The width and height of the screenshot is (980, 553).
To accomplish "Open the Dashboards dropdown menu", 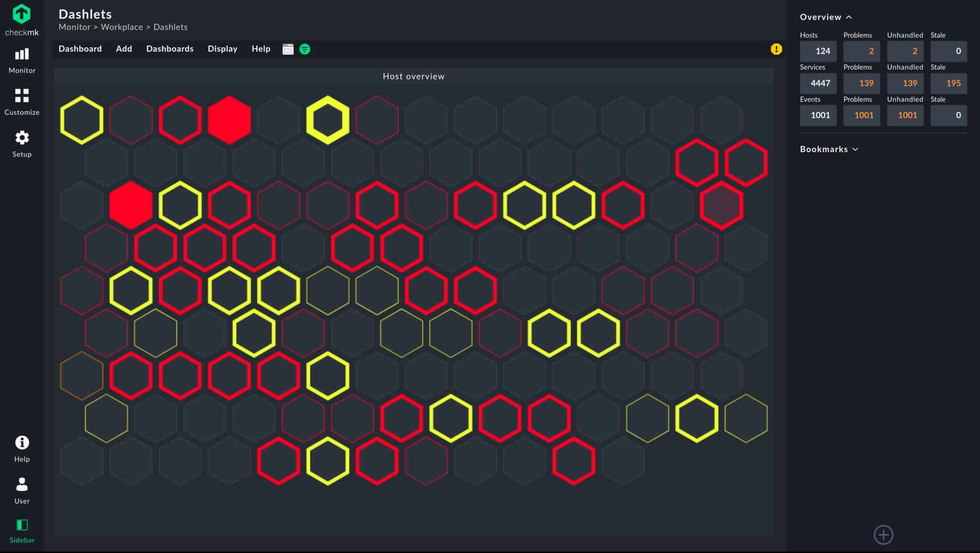I will pos(170,49).
